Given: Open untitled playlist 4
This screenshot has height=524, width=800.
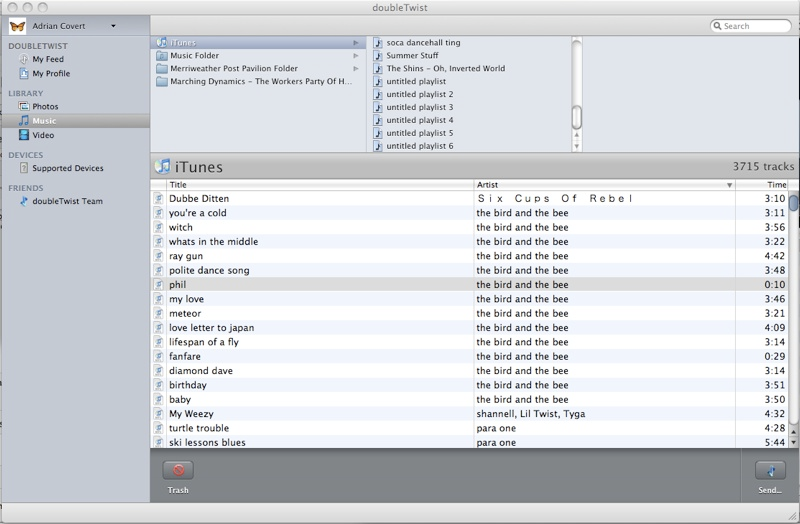Looking at the screenshot, I should (419, 120).
